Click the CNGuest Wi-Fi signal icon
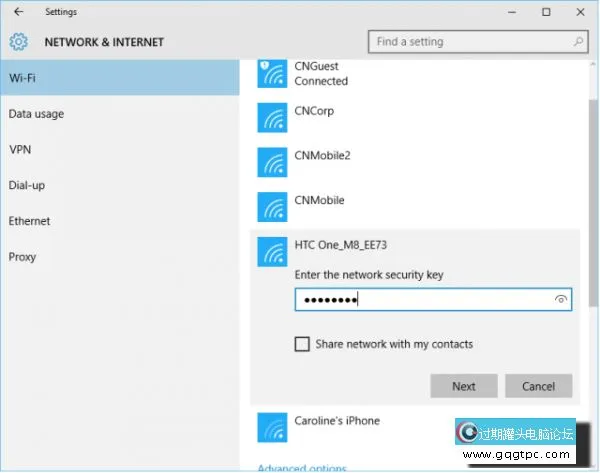 (x=271, y=74)
